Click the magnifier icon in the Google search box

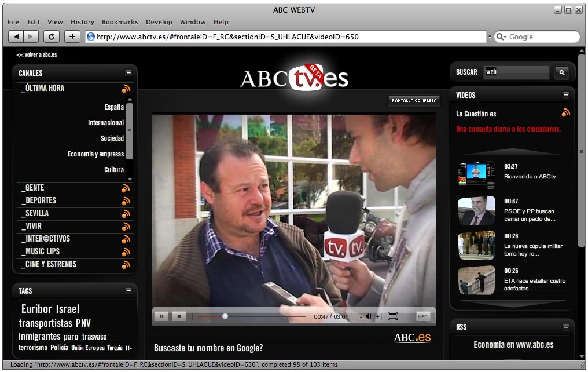[x=501, y=37]
